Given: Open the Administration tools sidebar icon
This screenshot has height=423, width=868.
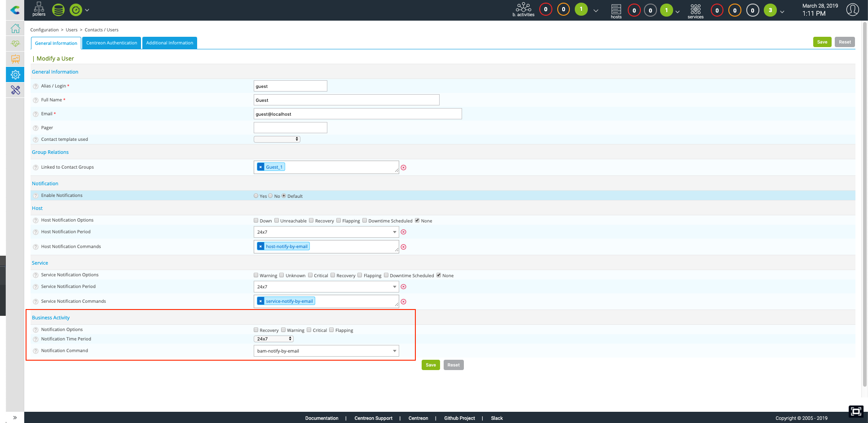Looking at the screenshot, I should click(15, 90).
